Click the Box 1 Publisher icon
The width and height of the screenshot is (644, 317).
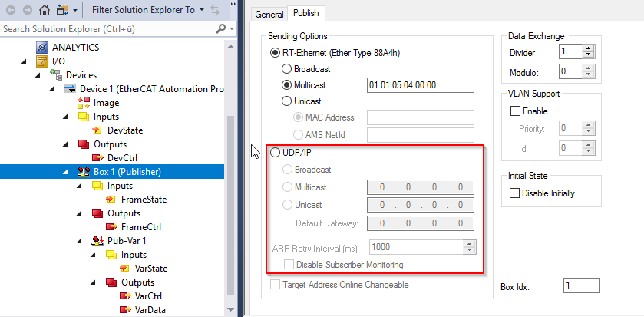[x=84, y=172]
